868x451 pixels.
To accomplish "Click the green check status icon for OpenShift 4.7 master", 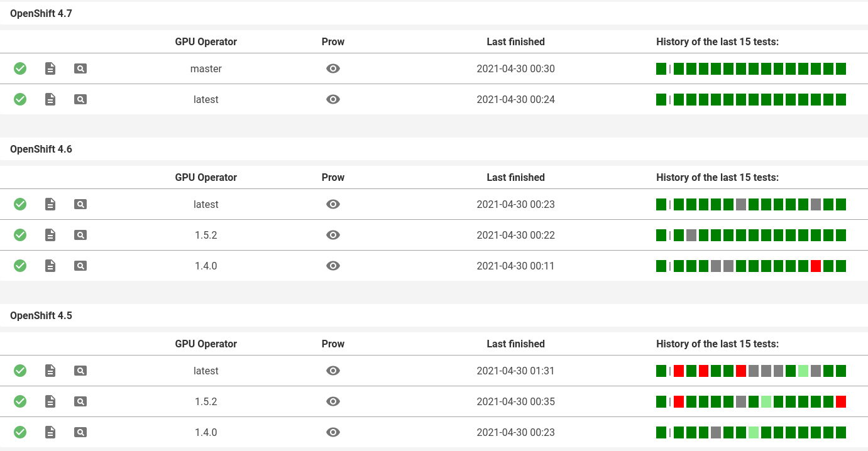I will point(20,68).
